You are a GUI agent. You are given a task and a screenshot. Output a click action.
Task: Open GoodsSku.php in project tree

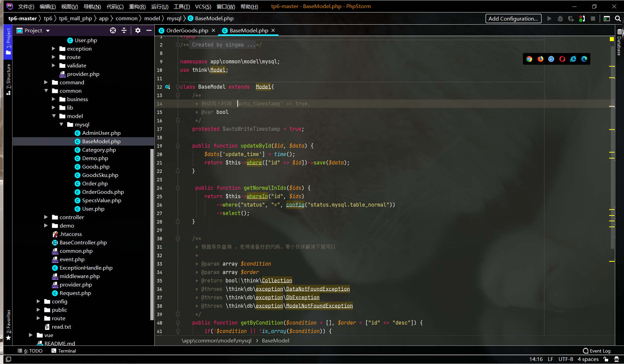click(x=100, y=175)
